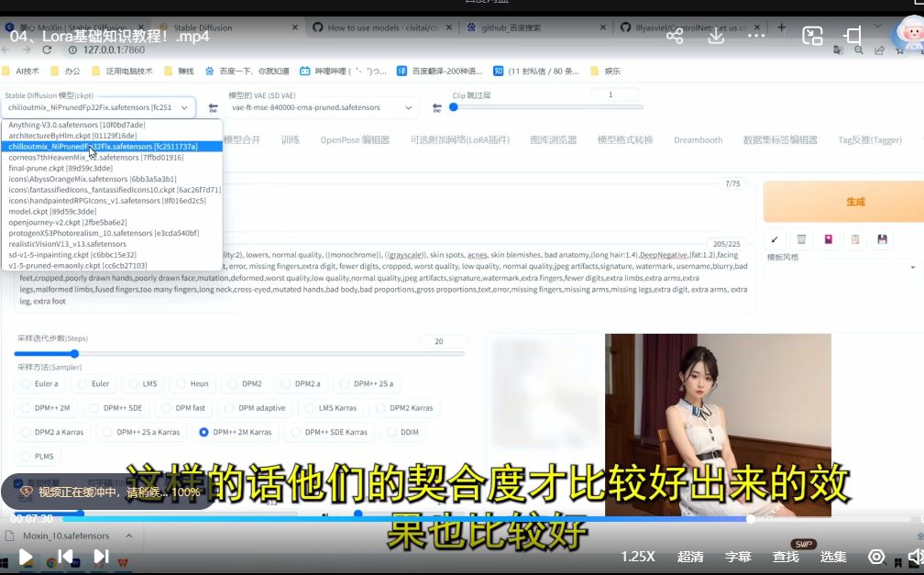Expand the Moxin_10.safetensors download chevron
924x575 pixels.
click(128, 536)
